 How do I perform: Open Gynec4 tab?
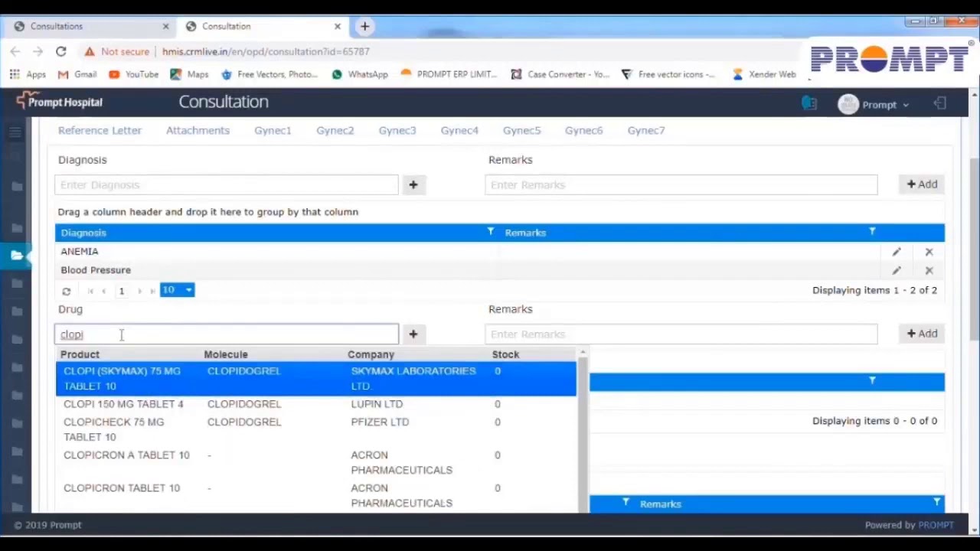point(459,130)
